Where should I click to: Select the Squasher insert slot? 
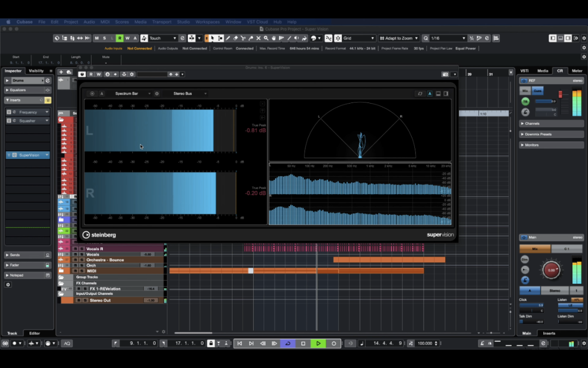pos(28,121)
